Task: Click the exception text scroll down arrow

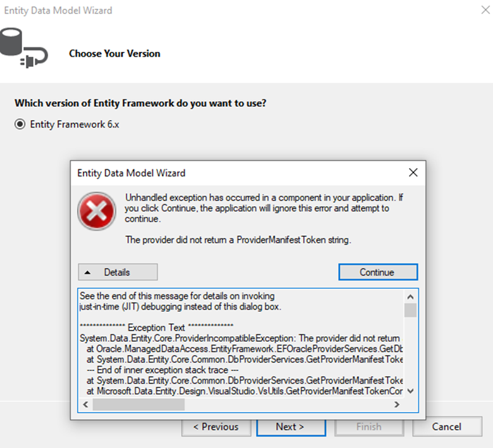Action: click(x=410, y=391)
